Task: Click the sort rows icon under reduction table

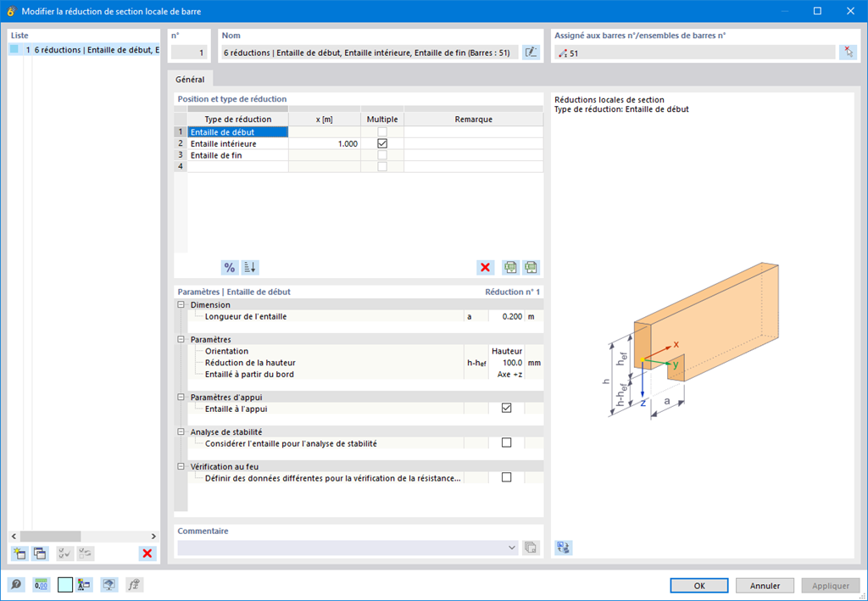Action: click(x=250, y=268)
